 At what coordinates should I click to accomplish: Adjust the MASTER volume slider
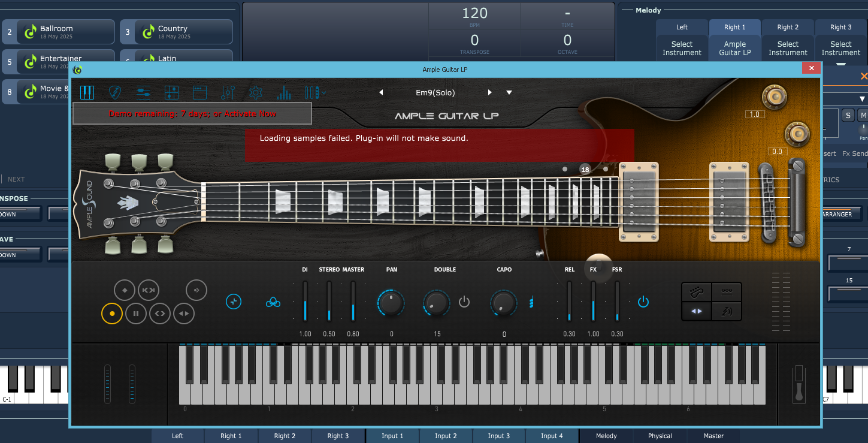353,301
